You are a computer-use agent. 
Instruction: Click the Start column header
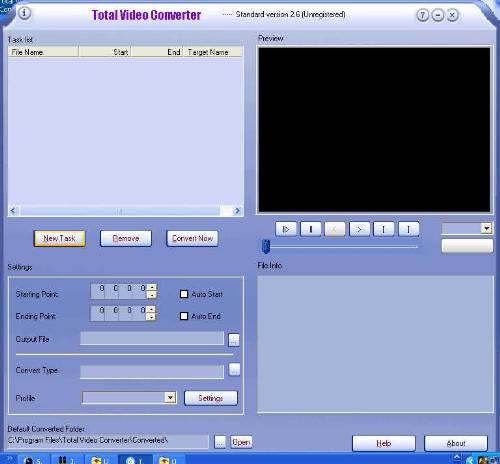tap(105, 52)
